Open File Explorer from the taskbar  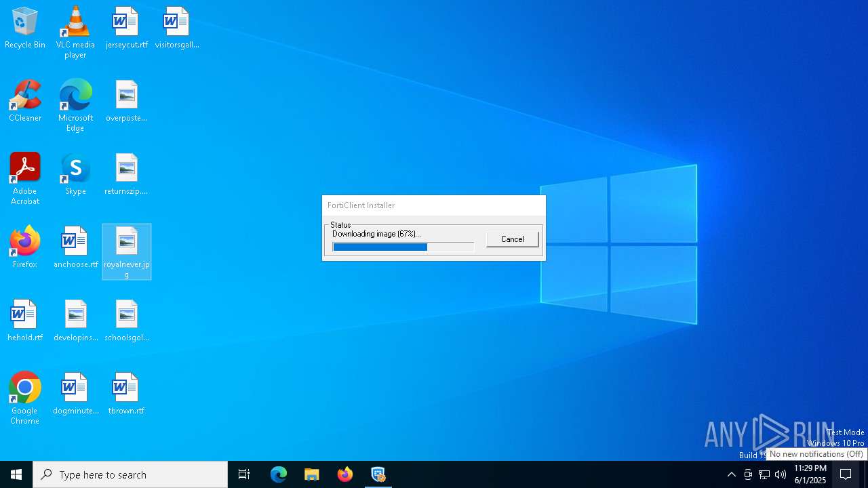coord(312,474)
